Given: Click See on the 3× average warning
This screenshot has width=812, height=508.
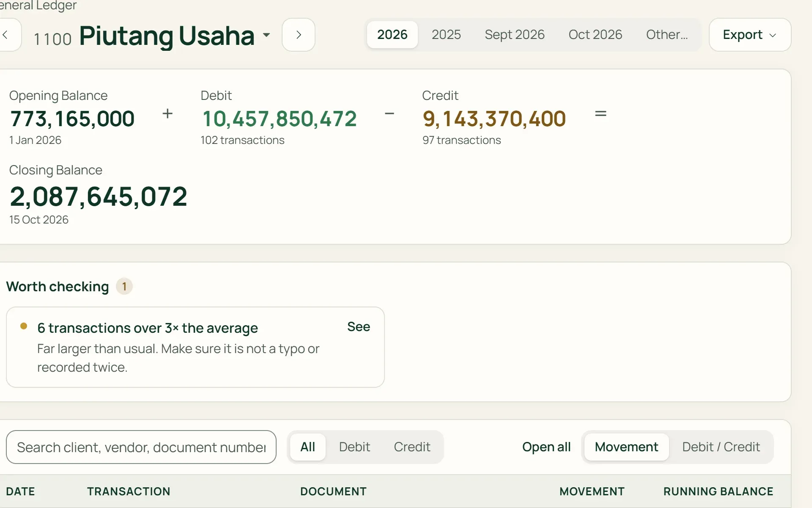Looking at the screenshot, I should tap(358, 327).
